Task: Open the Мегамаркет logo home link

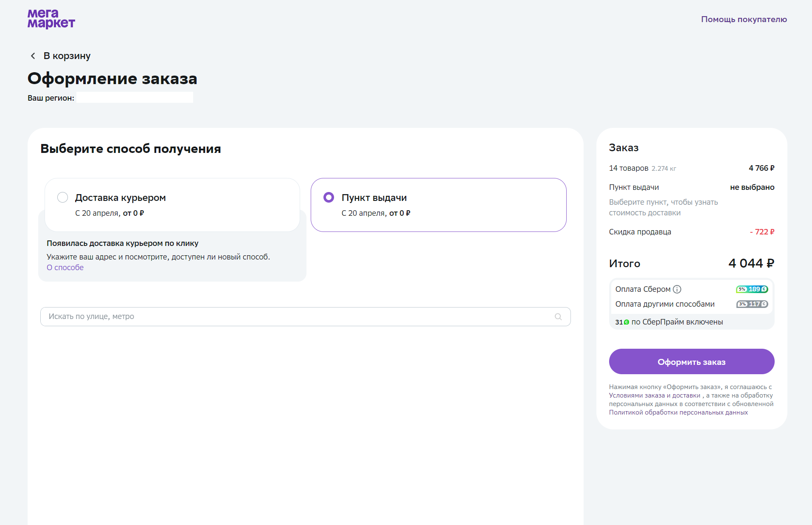Action: click(x=51, y=19)
